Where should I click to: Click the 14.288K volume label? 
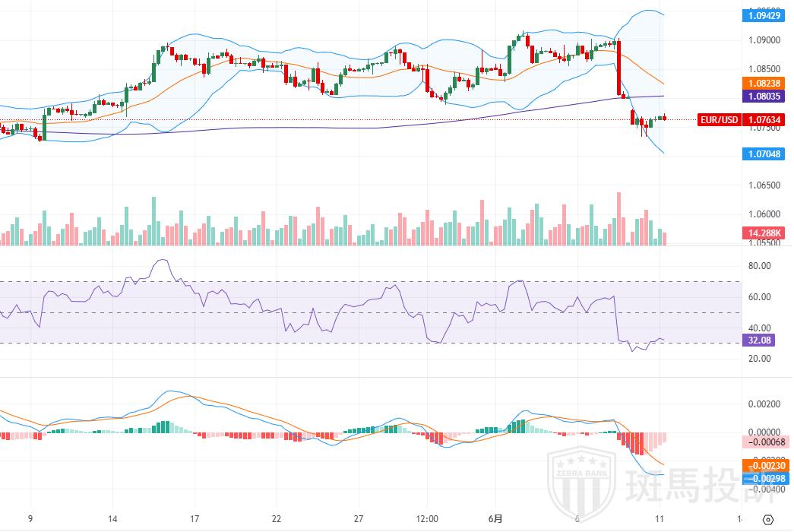pyautogui.click(x=767, y=234)
